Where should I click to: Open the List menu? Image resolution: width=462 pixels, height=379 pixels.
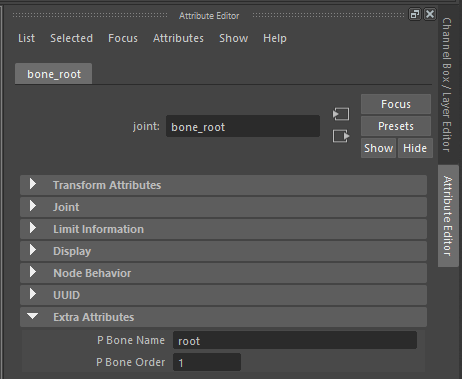tap(26, 38)
